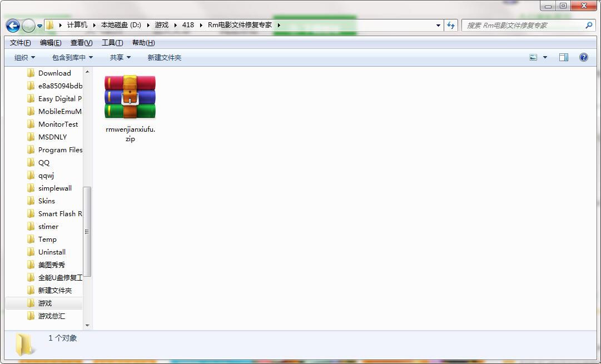Open the 帮助(H) menu
The width and height of the screenshot is (601, 364).
(x=143, y=43)
